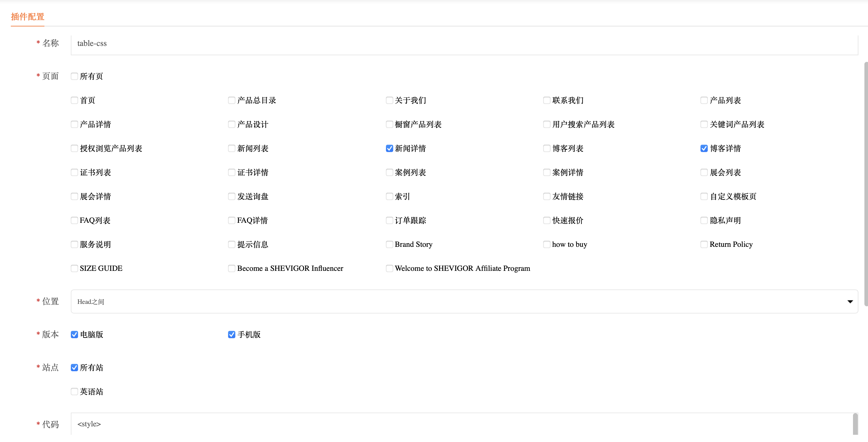Tick the 案例列表 checkbox
868x442 pixels.
pos(390,172)
